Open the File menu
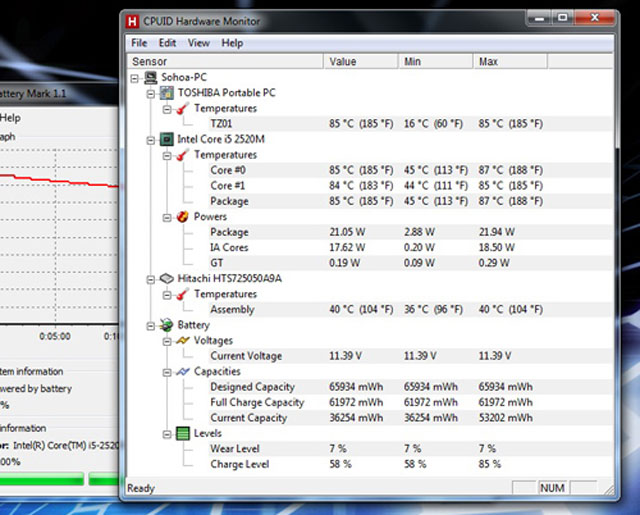This screenshot has height=515, width=640. [139, 43]
